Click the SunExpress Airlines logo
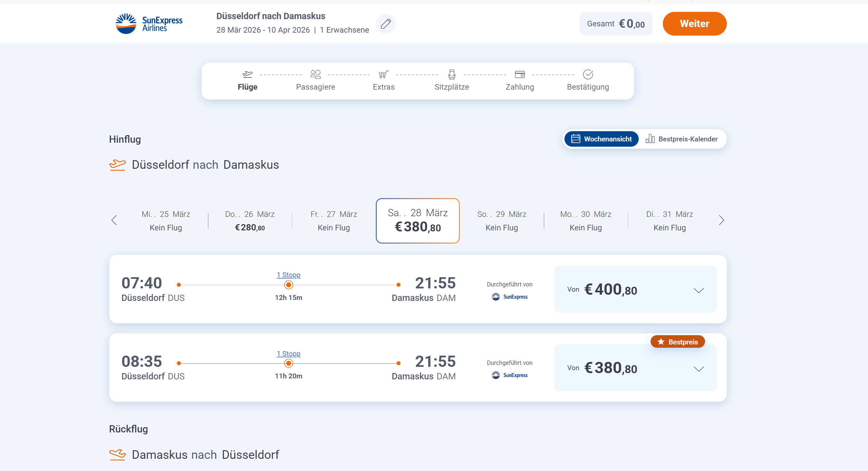This screenshot has width=868, height=471. tap(148, 24)
